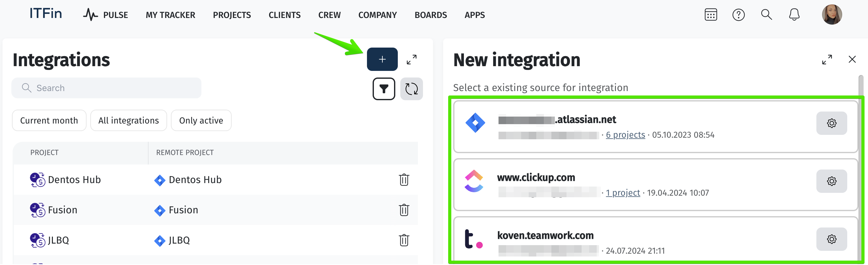The image size is (868, 265).
Task: Click the PROJECT column header
Action: tap(44, 153)
